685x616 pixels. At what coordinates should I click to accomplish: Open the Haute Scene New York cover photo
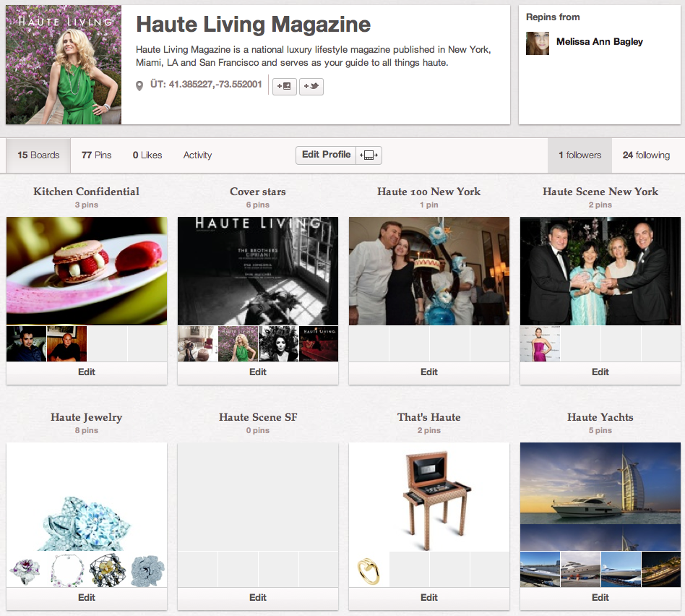point(600,271)
